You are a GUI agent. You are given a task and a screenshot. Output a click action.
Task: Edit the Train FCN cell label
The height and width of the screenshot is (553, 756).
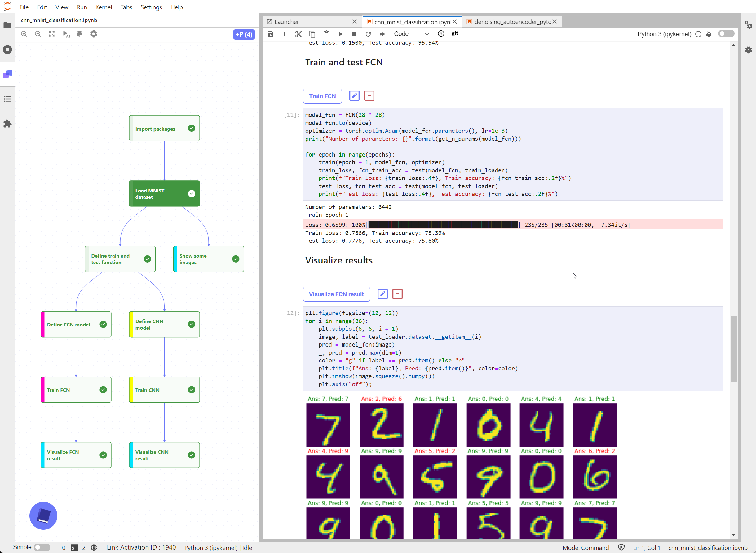[354, 96]
